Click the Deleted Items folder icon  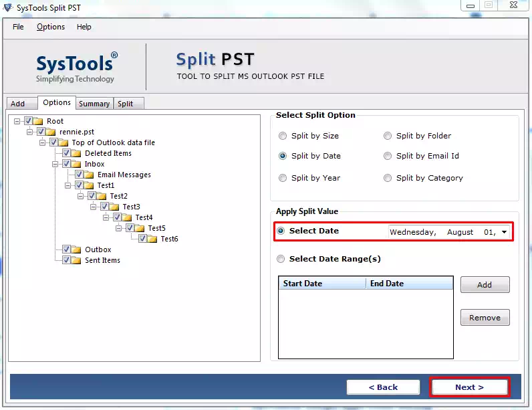[x=76, y=153]
